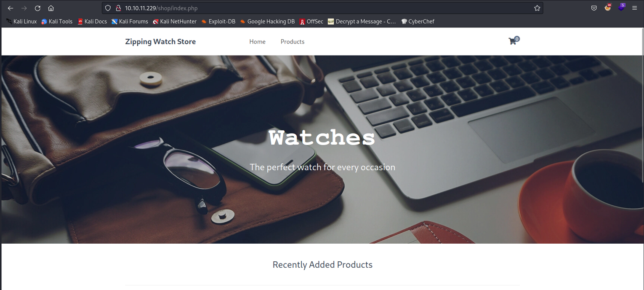Click the insecure connection padlock icon
The height and width of the screenshot is (290, 644).
click(118, 8)
